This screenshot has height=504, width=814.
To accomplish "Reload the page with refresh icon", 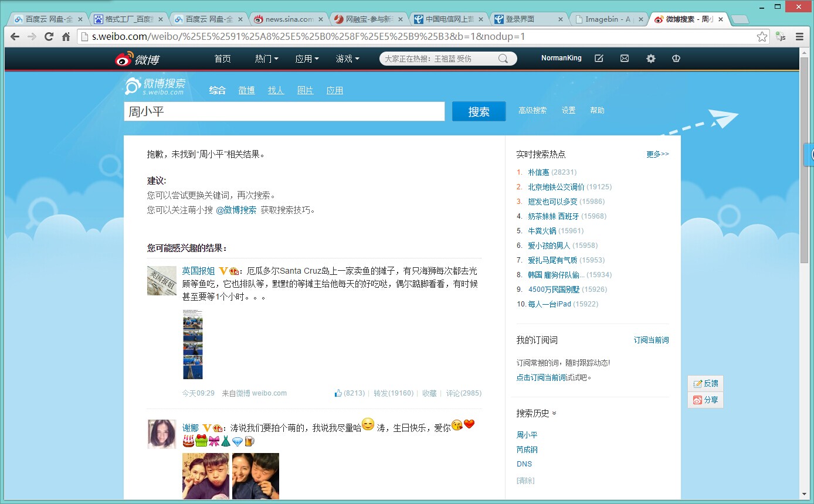I will tap(49, 37).
